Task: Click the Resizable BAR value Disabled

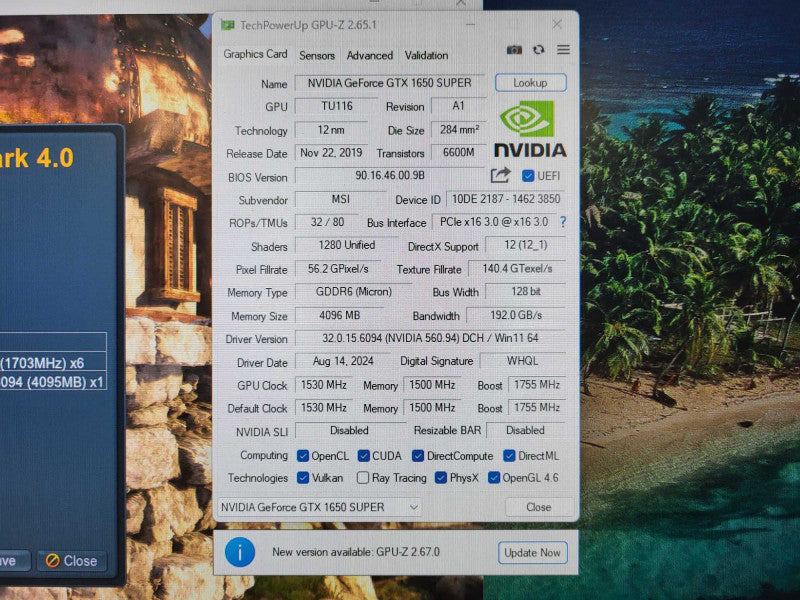Action: pyautogui.click(x=526, y=431)
